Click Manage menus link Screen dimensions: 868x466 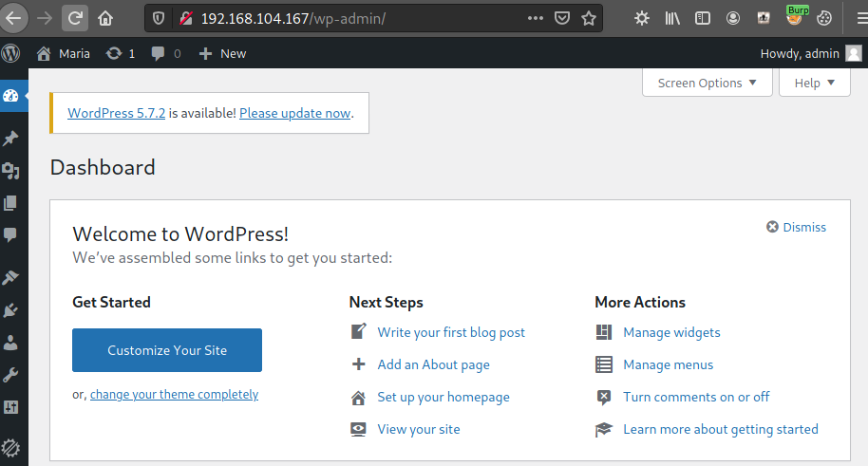(669, 364)
